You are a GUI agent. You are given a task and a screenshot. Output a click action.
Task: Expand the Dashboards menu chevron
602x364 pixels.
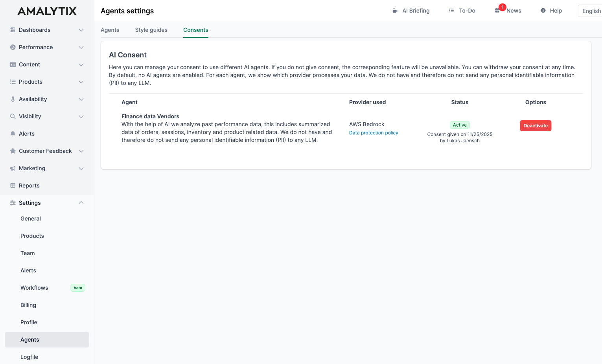coord(81,30)
